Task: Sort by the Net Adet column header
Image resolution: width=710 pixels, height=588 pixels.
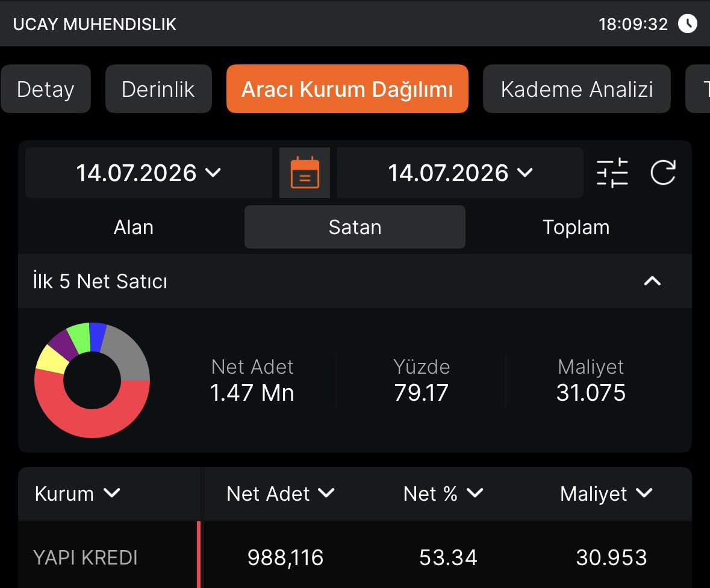Action: click(x=280, y=494)
